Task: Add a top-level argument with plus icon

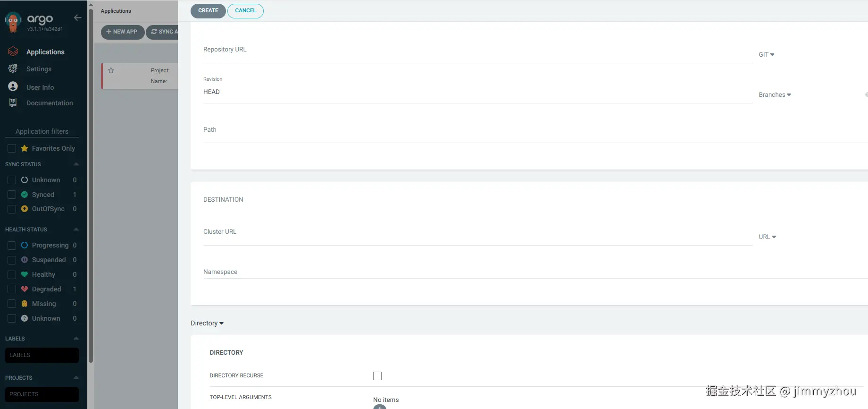Action: click(x=380, y=407)
